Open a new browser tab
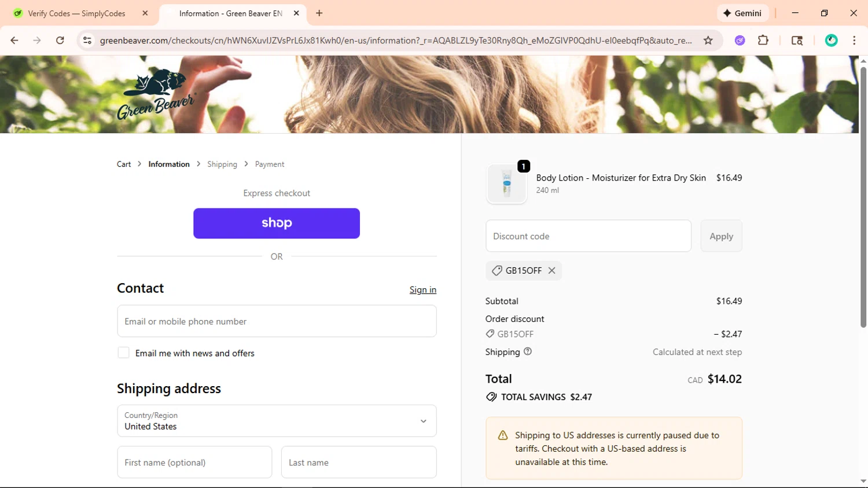 click(x=319, y=13)
